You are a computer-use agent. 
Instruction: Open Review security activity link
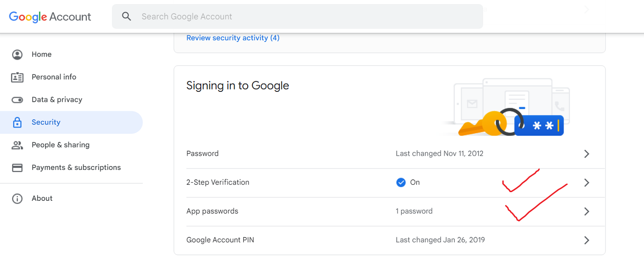(x=233, y=37)
